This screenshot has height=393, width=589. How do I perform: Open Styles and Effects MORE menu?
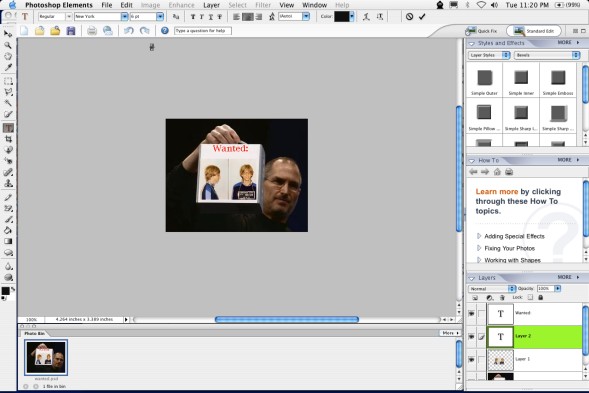[568, 43]
